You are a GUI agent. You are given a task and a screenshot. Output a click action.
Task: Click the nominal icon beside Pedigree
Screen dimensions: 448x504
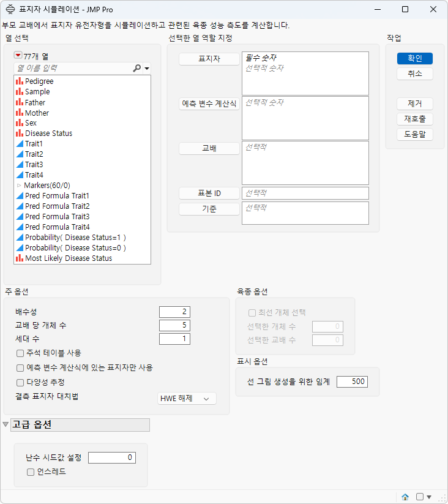click(x=20, y=81)
